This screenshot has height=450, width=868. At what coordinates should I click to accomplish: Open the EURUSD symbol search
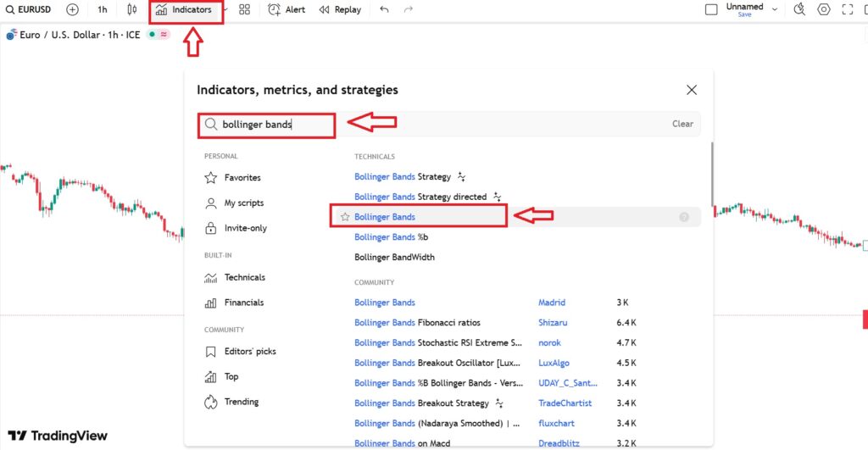pyautogui.click(x=30, y=10)
